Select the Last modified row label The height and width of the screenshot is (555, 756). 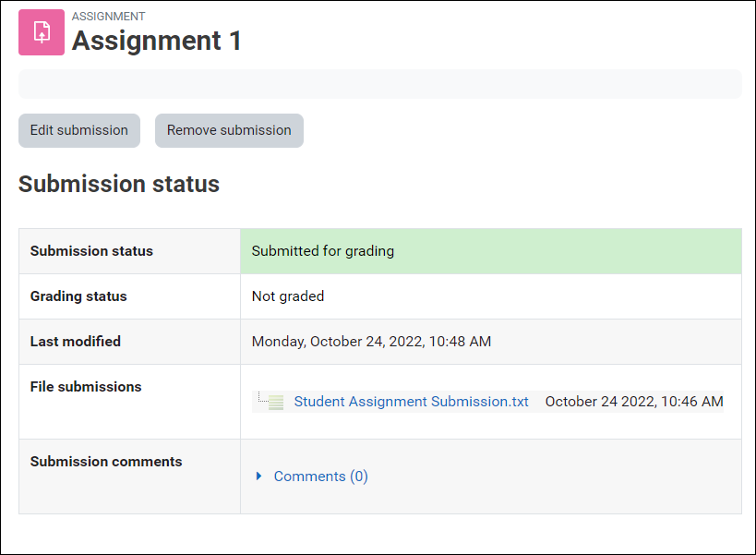point(76,342)
